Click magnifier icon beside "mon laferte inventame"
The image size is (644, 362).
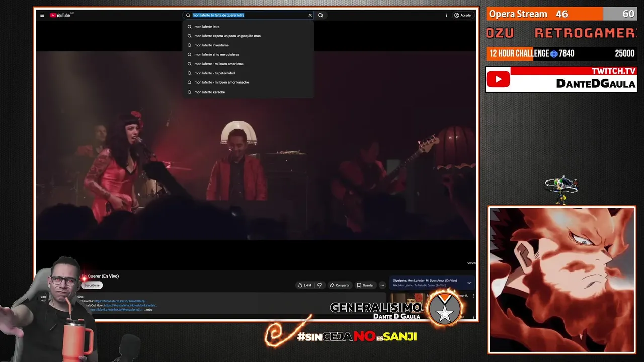point(190,45)
